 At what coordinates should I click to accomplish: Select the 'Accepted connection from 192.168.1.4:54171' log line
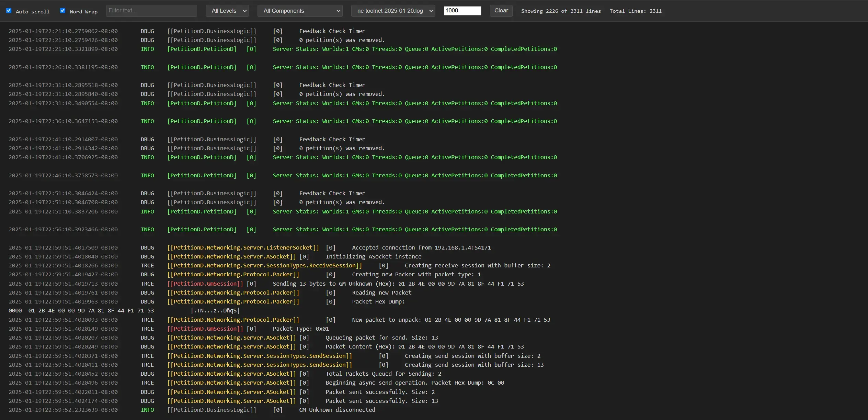421,247
